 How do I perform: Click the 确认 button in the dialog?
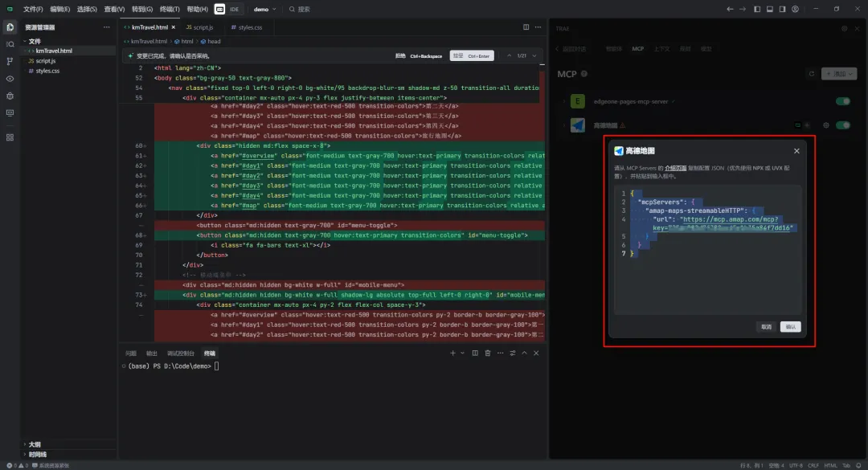pyautogui.click(x=790, y=327)
